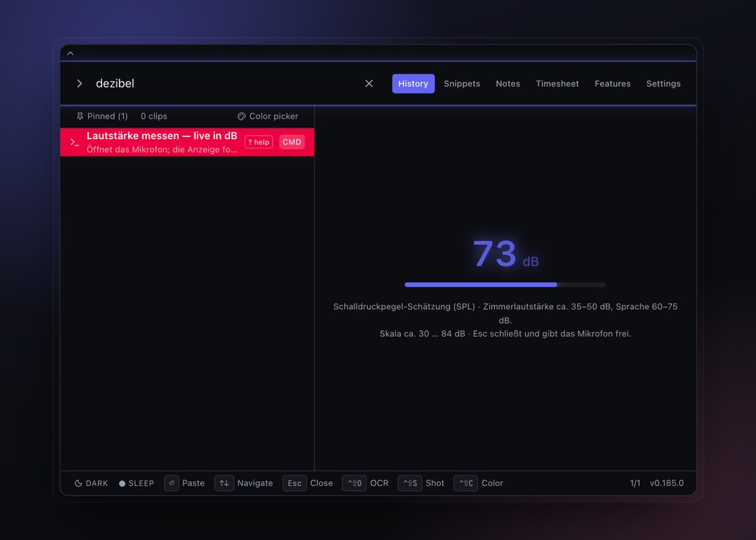Click the up-down arrows Navigate key

pos(224,483)
